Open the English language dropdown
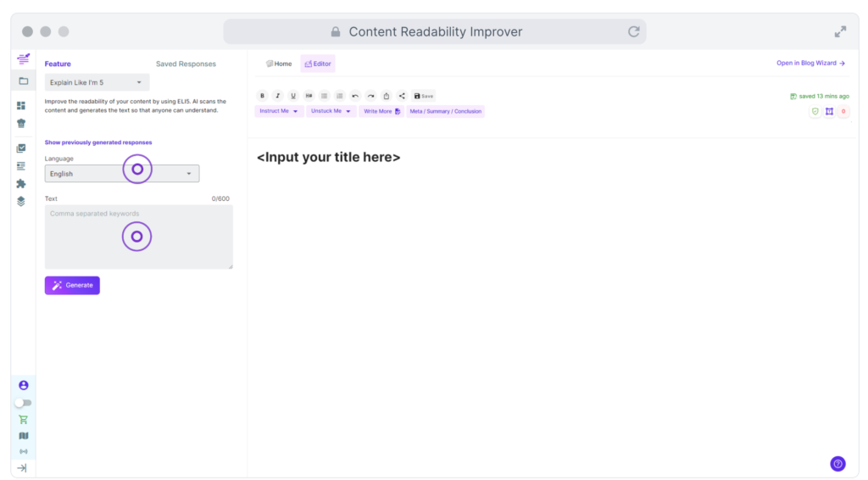The height and width of the screenshot is (480, 868). [122, 174]
